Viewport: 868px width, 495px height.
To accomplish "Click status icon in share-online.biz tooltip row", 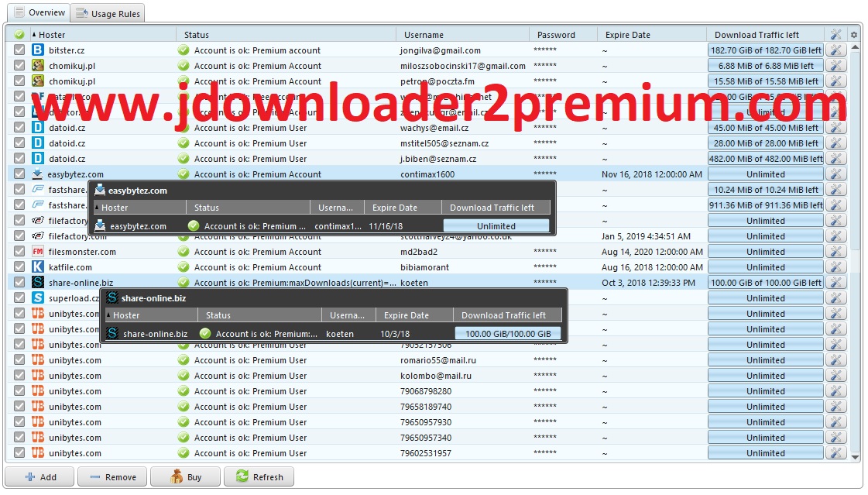I will tap(205, 333).
